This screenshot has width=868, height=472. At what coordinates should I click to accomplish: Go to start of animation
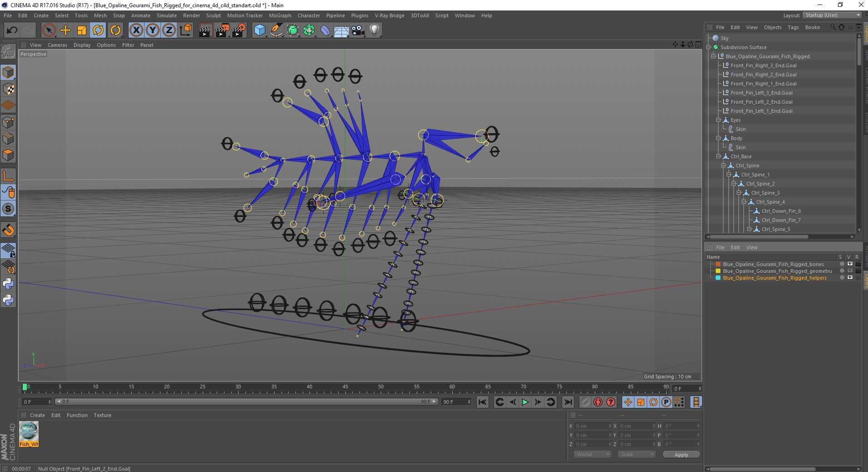pyautogui.click(x=483, y=402)
